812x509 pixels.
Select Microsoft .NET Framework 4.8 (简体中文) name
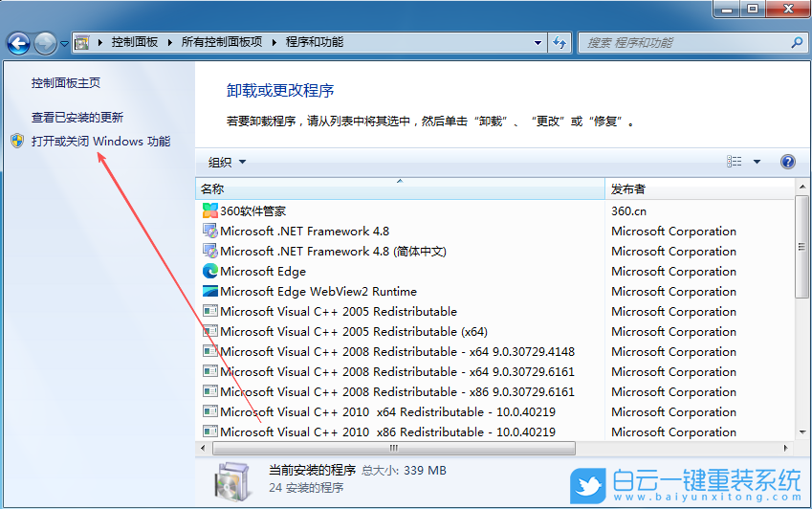(333, 251)
